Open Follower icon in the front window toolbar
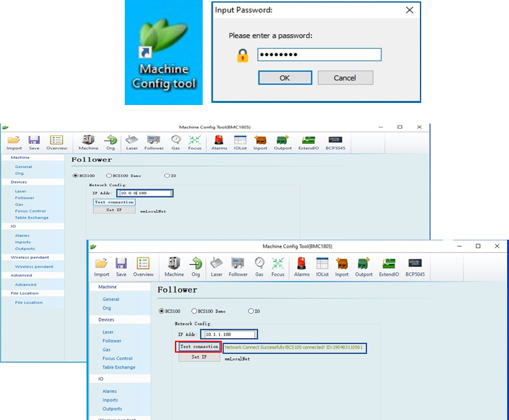The image size is (509, 420). (238, 267)
